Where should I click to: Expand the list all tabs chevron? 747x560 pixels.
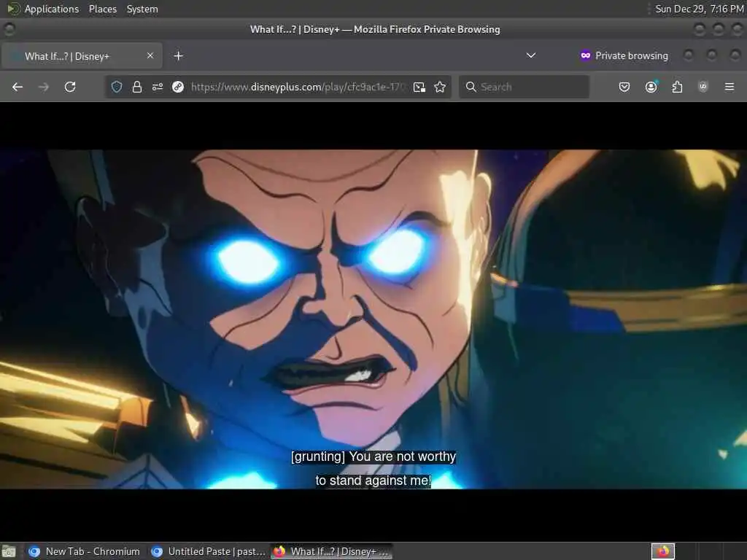[x=531, y=55]
